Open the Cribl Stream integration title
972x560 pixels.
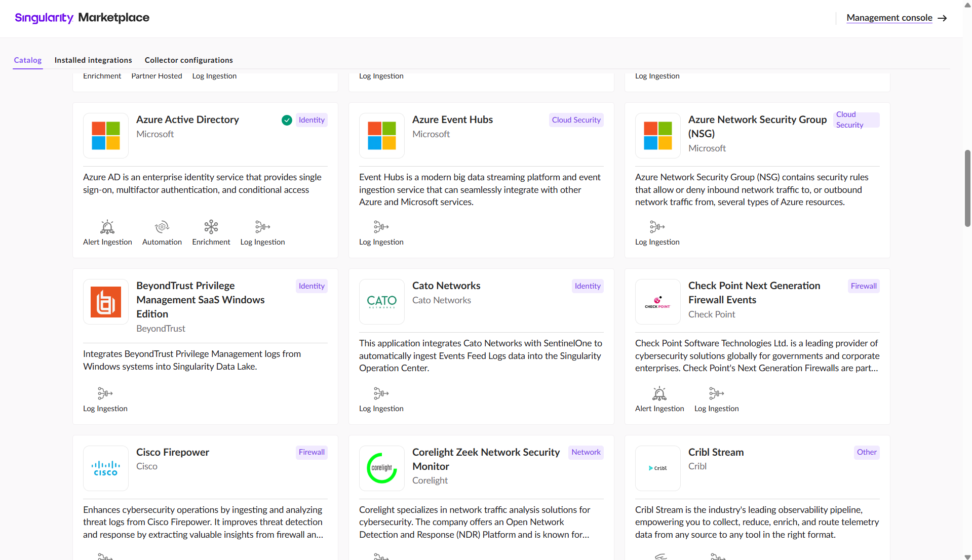pyautogui.click(x=716, y=452)
